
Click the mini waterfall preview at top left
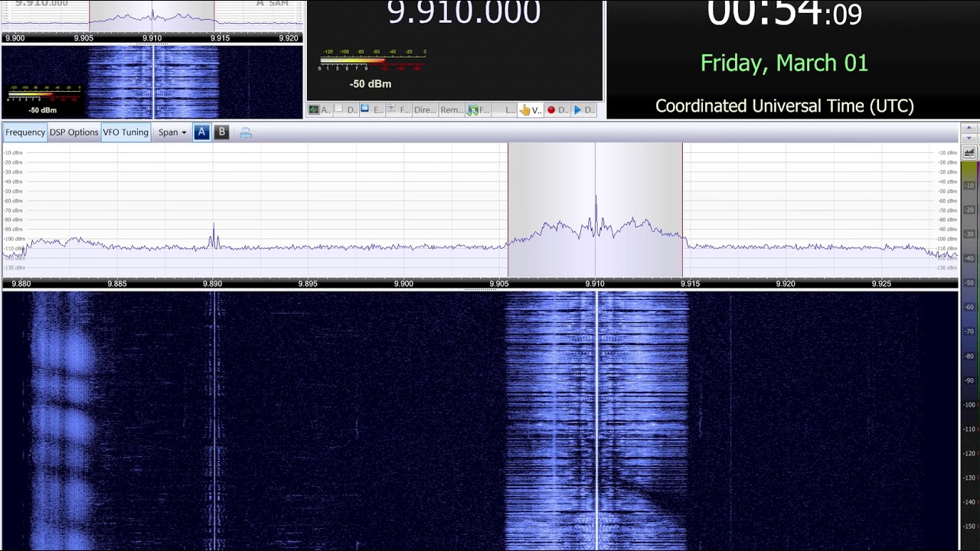tap(152, 82)
